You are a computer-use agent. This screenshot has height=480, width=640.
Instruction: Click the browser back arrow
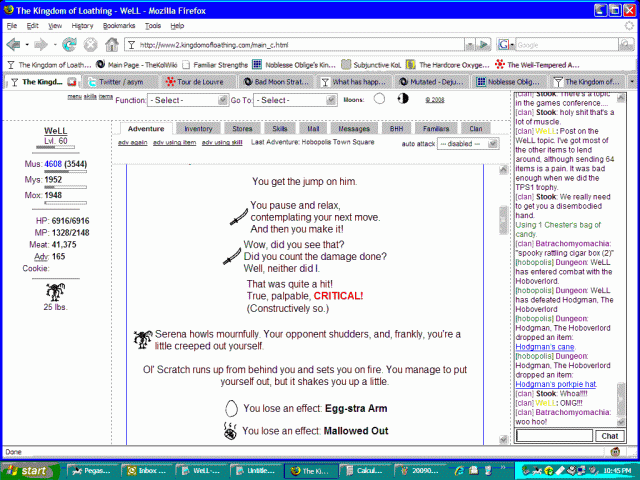click(x=13, y=45)
